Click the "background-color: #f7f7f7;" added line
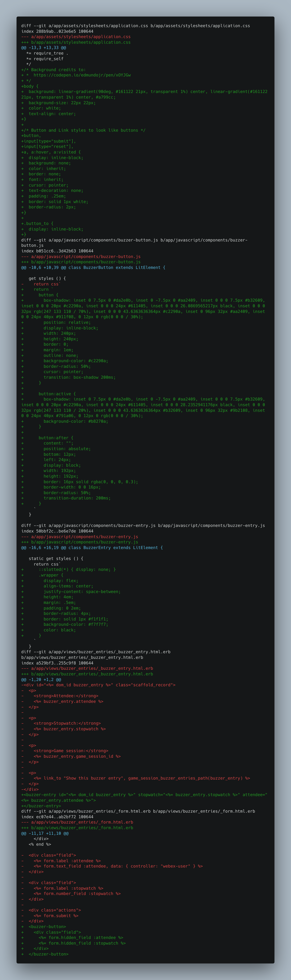Viewport: 291px width, 980px height. 65,625
